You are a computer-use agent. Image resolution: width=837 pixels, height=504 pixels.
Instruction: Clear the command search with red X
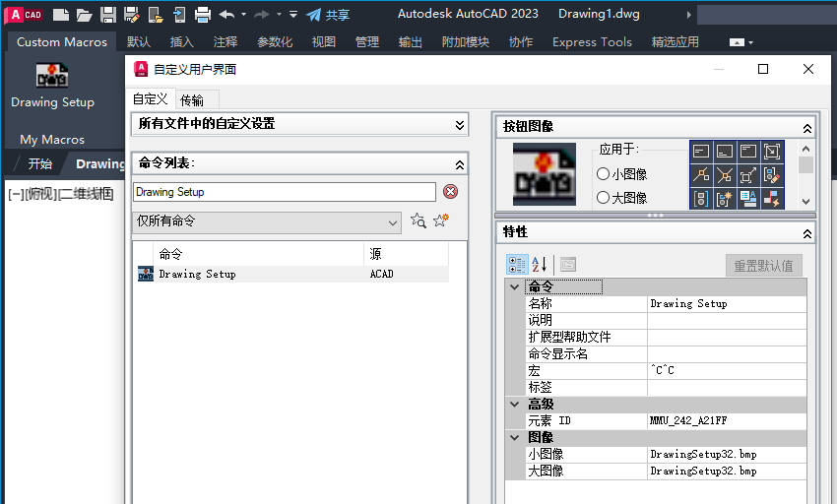pos(451,192)
